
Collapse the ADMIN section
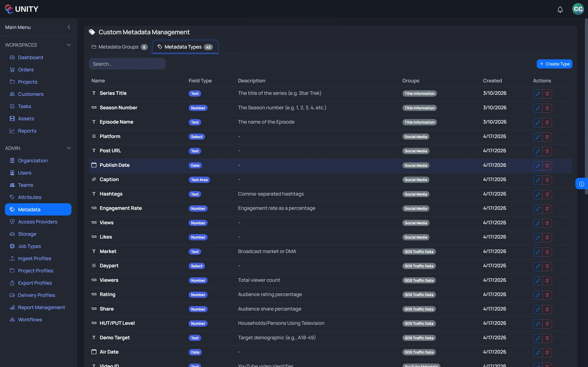69,148
